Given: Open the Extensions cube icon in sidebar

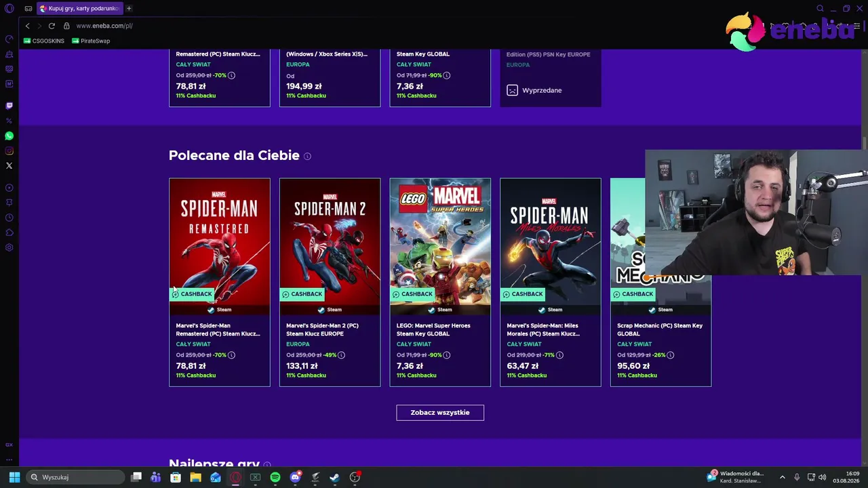Looking at the screenshot, I should 9,232.
